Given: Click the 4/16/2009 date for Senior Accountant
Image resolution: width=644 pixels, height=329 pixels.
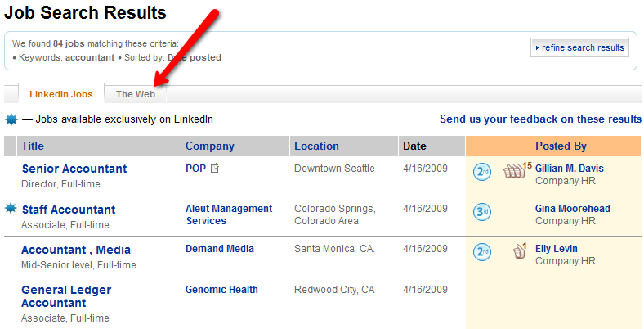Looking at the screenshot, I should [x=425, y=169].
